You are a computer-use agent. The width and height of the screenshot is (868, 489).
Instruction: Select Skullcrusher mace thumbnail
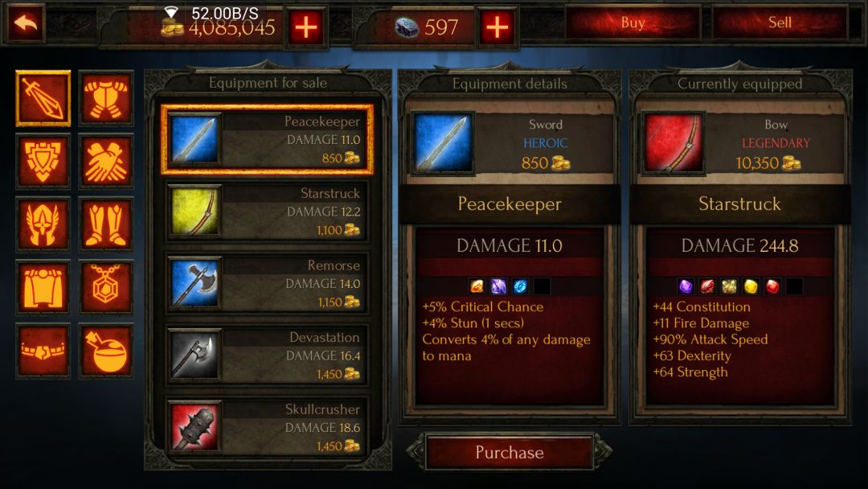[194, 428]
